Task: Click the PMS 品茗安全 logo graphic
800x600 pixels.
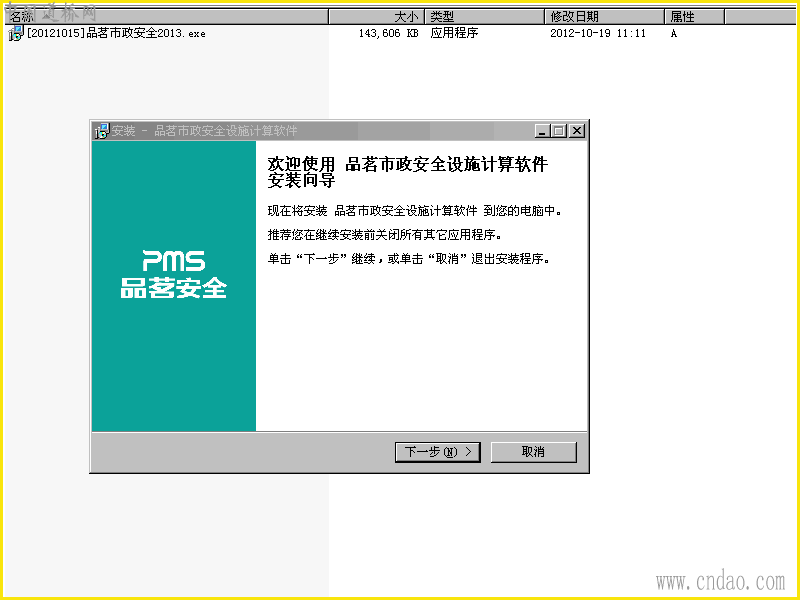Action: [174, 274]
